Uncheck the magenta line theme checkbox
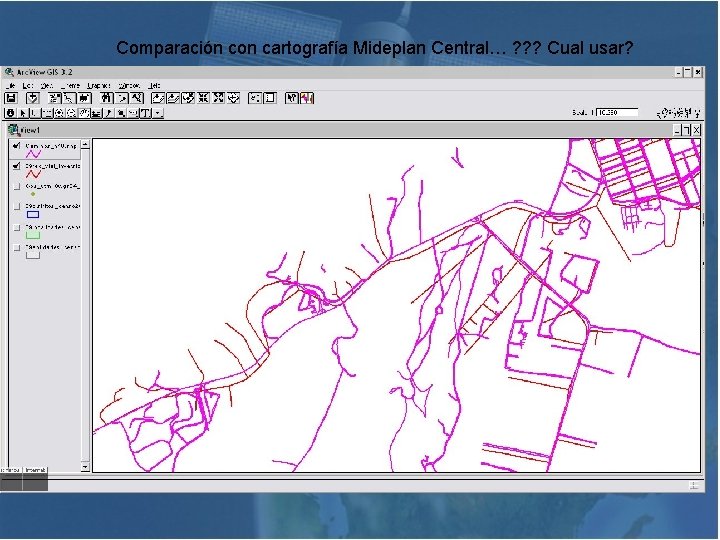720x540 pixels. (17, 146)
